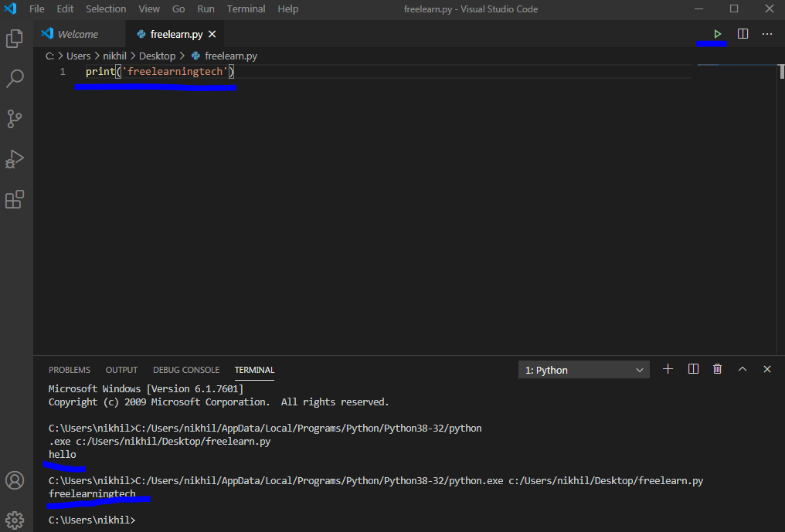Open the View menu
Viewport: 785px width, 532px height.
(149, 9)
